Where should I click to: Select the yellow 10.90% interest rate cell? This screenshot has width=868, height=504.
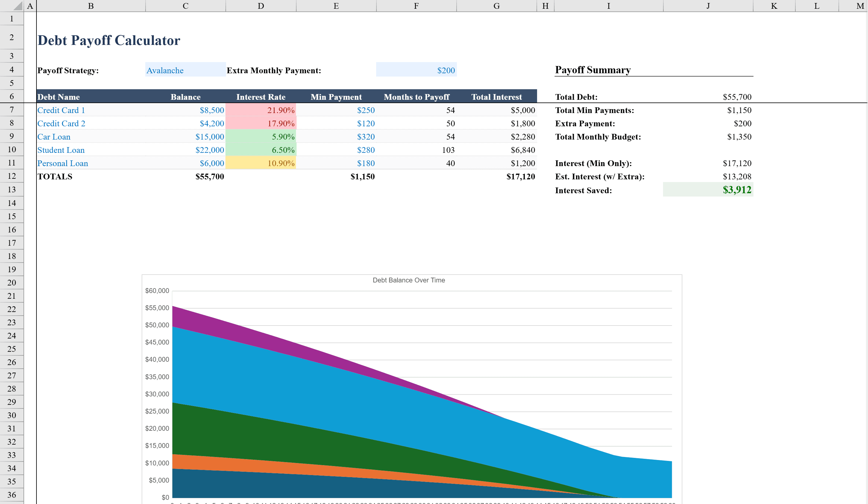pyautogui.click(x=261, y=163)
